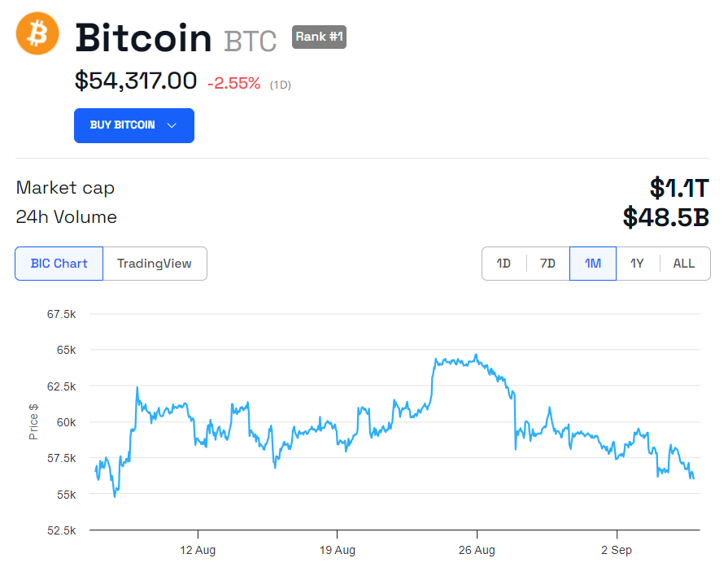The image size is (728, 567).
Task: Show the ALL time price history
Action: (683, 263)
